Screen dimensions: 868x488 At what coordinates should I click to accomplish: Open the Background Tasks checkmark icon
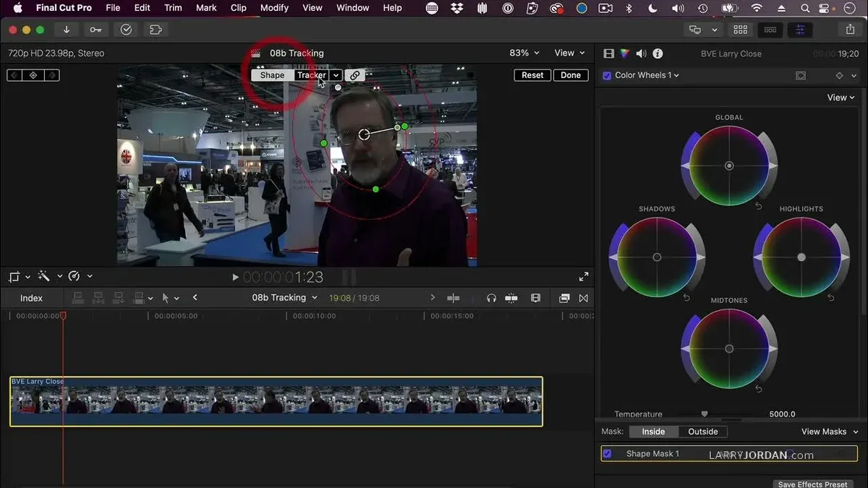tap(126, 30)
